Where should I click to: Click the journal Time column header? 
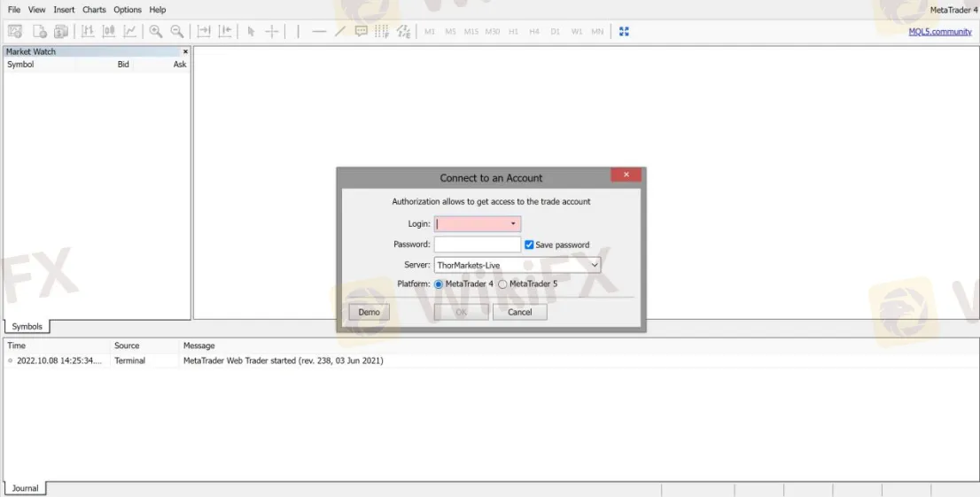pyautogui.click(x=16, y=346)
